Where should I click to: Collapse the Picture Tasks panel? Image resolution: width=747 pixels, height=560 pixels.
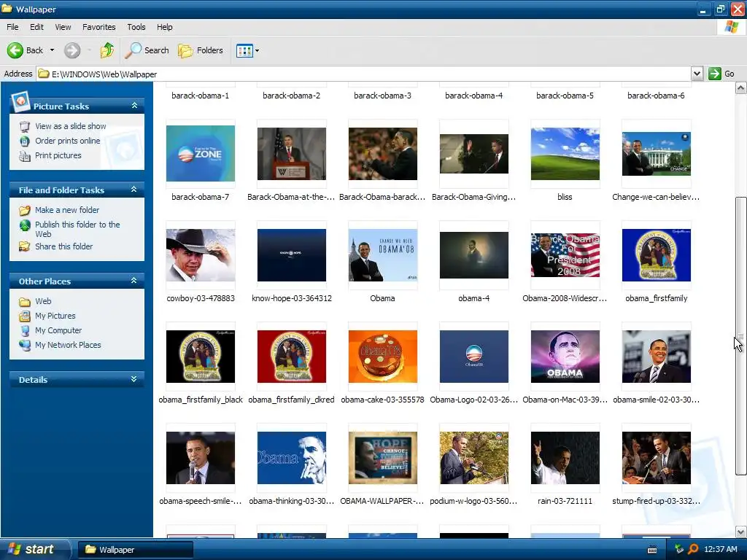coord(134,106)
